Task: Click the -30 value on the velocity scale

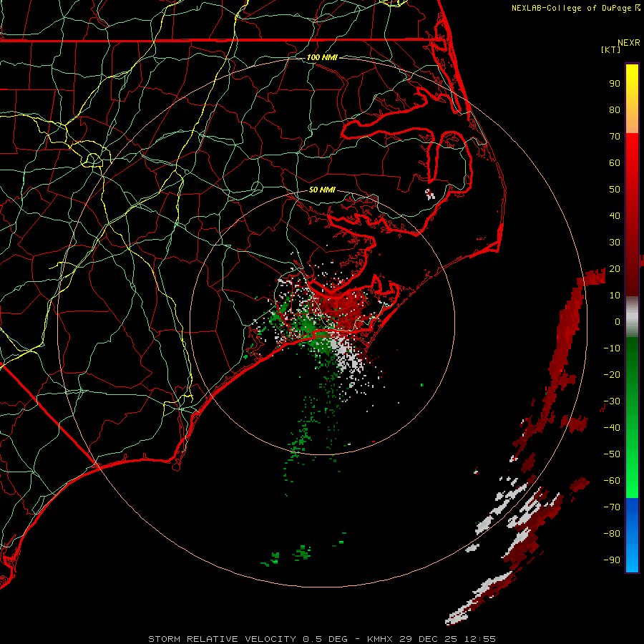Action: click(x=612, y=401)
